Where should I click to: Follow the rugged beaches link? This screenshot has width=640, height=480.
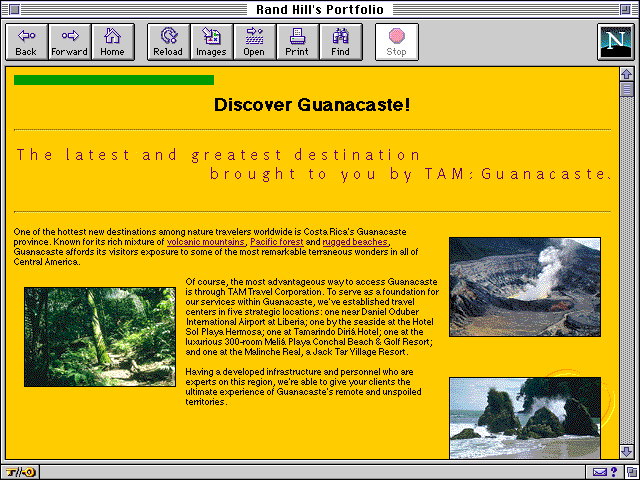[x=355, y=242]
